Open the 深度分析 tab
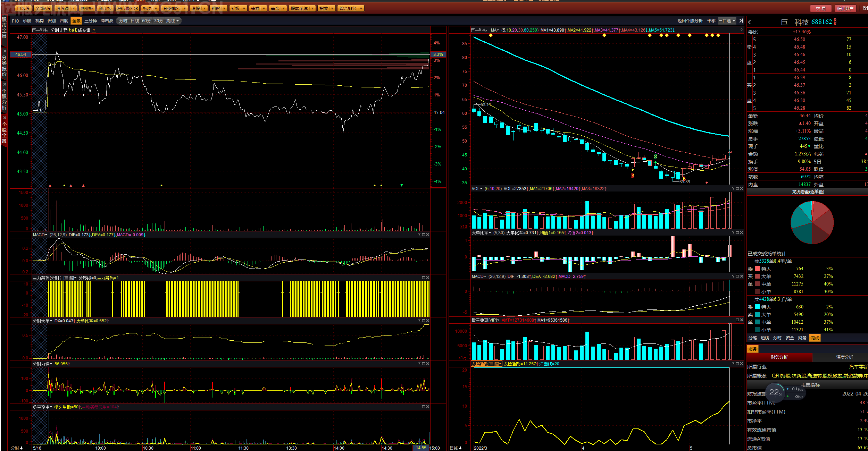Screen dimensions: 868x451 [844, 357]
